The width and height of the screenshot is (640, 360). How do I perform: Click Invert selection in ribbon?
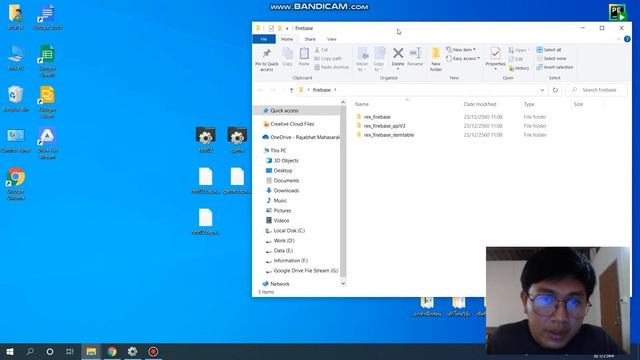pyautogui.click(x=555, y=67)
